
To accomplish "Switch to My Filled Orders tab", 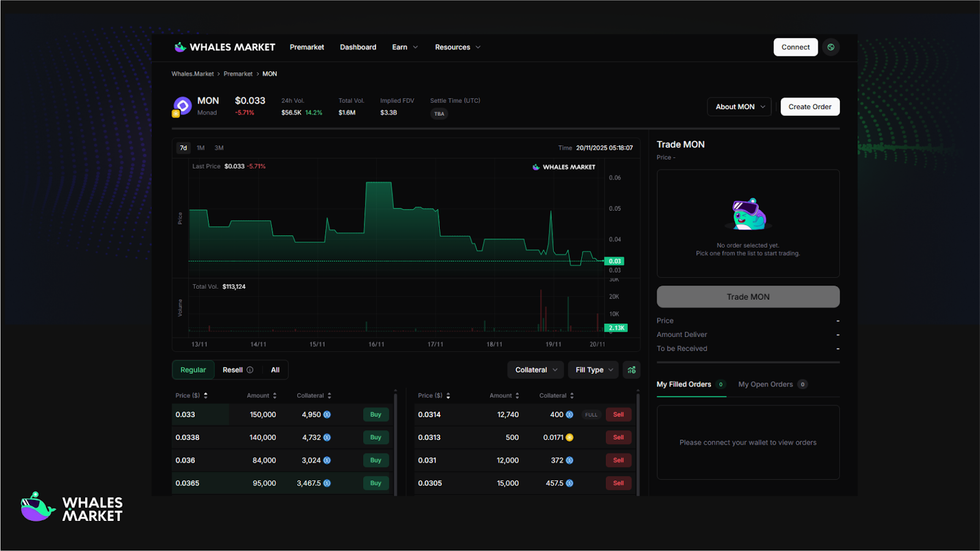I will pyautogui.click(x=691, y=384).
